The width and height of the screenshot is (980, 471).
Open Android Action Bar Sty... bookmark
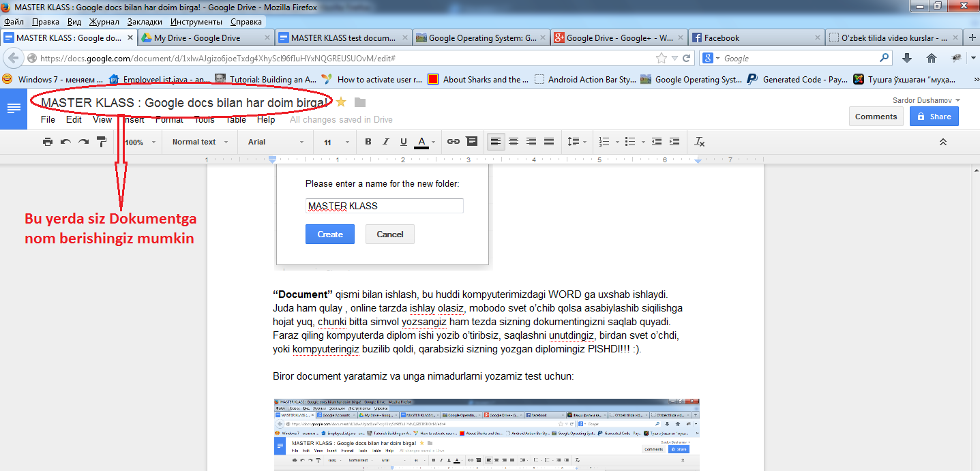click(x=585, y=79)
